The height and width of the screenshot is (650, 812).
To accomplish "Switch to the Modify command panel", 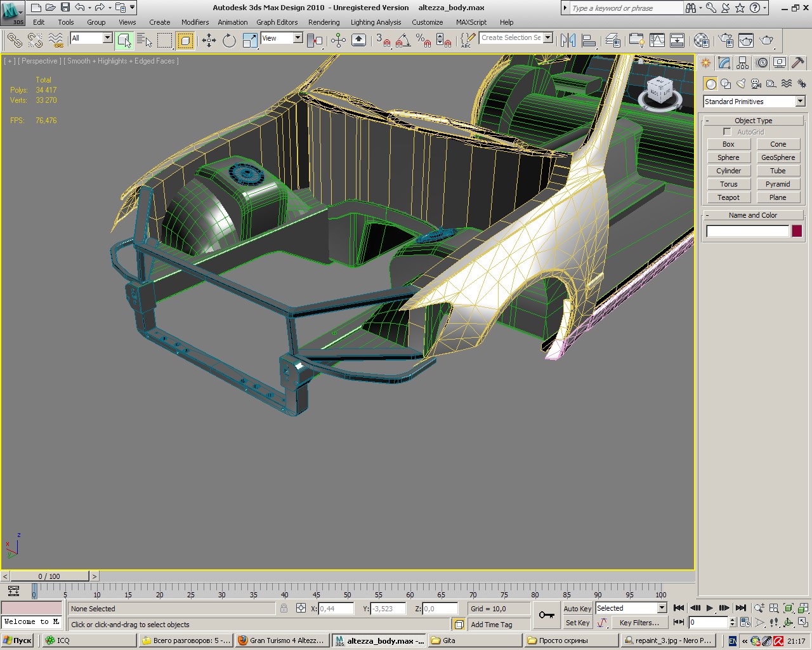I will [724, 63].
